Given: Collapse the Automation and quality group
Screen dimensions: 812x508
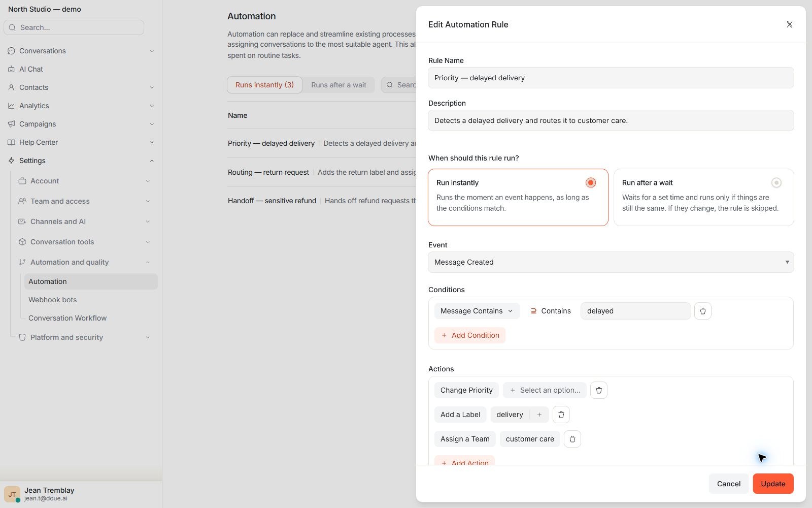Looking at the screenshot, I should (148, 262).
